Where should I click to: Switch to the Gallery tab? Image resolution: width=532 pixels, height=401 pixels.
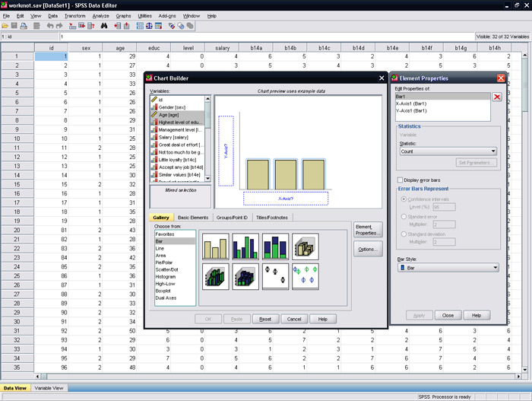(161, 218)
